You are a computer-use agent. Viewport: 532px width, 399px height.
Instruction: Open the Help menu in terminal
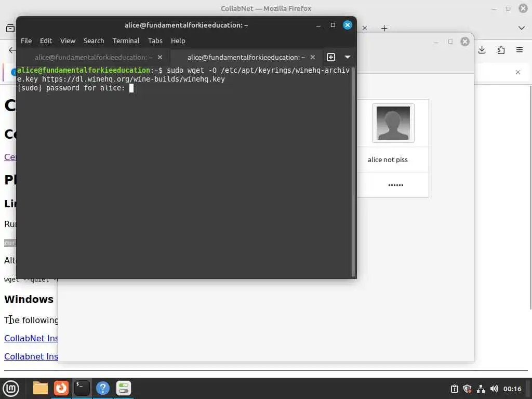pos(178,41)
